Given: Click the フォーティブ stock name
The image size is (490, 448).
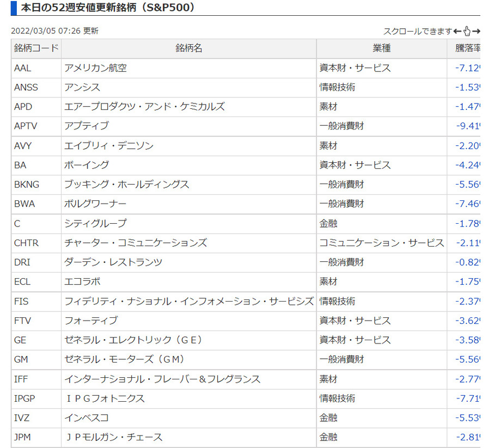Looking at the screenshot, I should pos(91,321).
